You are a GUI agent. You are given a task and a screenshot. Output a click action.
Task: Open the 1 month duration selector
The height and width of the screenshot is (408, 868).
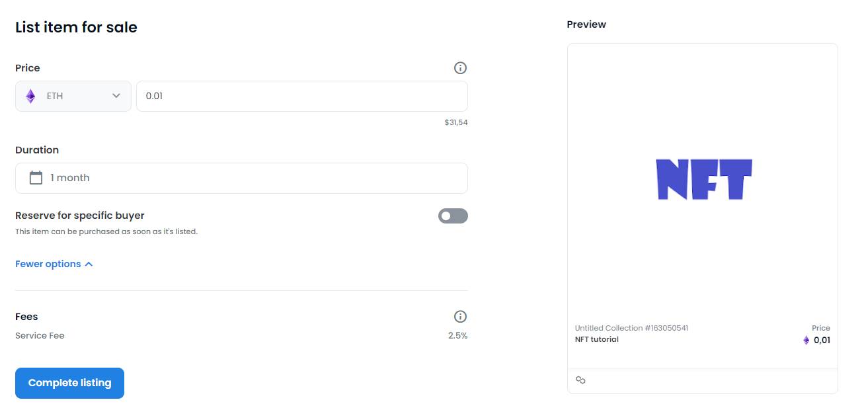(241, 178)
